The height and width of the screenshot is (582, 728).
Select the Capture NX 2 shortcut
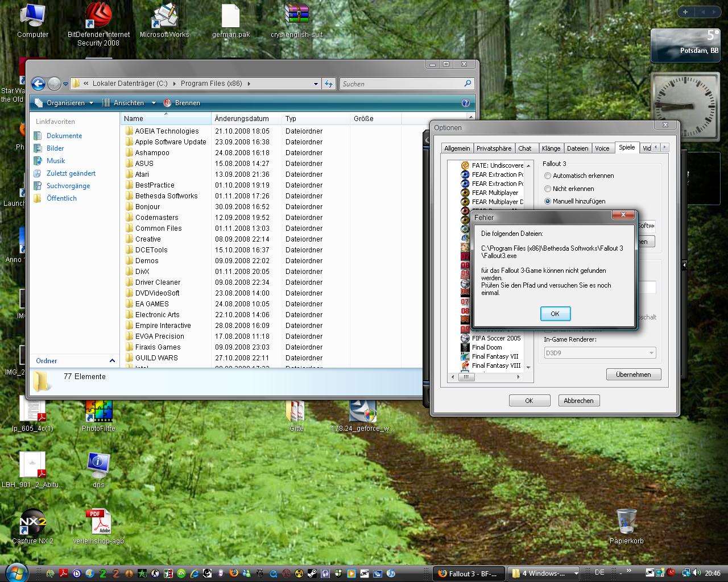(32, 527)
